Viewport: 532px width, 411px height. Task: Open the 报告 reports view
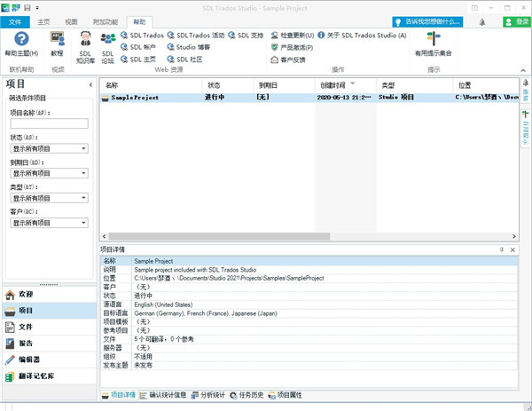click(x=26, y=344)
